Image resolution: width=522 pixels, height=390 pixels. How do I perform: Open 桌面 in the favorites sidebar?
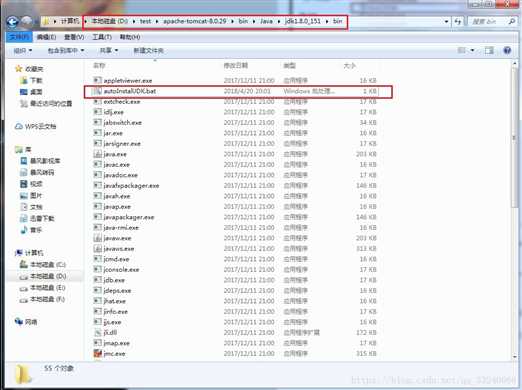click(x=36, y=92)
